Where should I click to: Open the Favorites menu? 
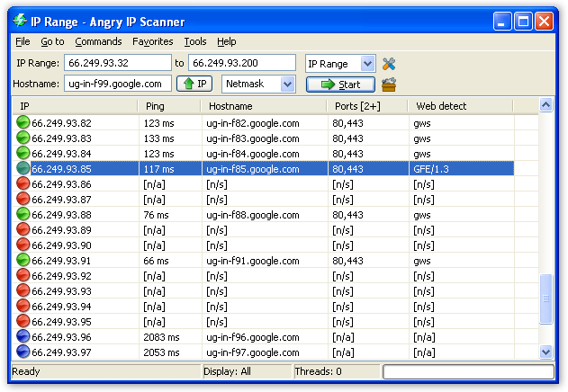pos(152,41)
